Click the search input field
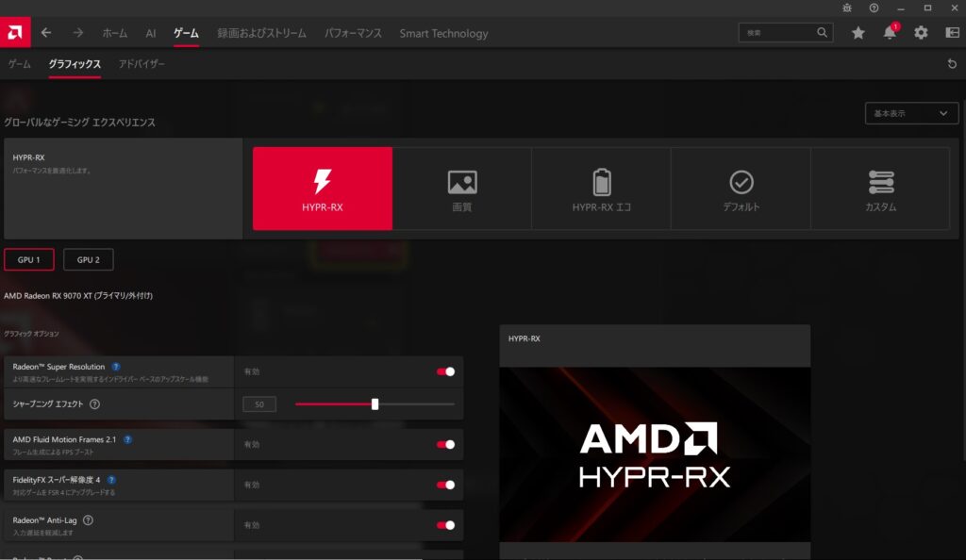 click(x=778, y=33)
